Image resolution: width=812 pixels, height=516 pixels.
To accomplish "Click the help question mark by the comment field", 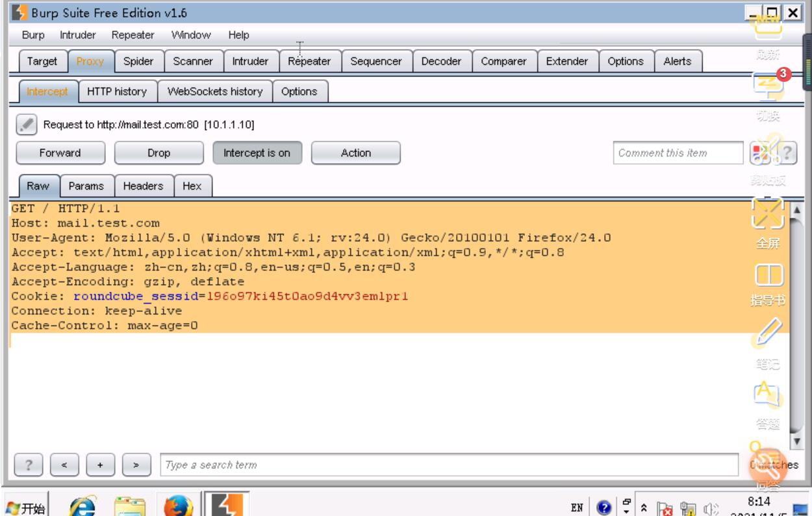I will click(787, 153).
